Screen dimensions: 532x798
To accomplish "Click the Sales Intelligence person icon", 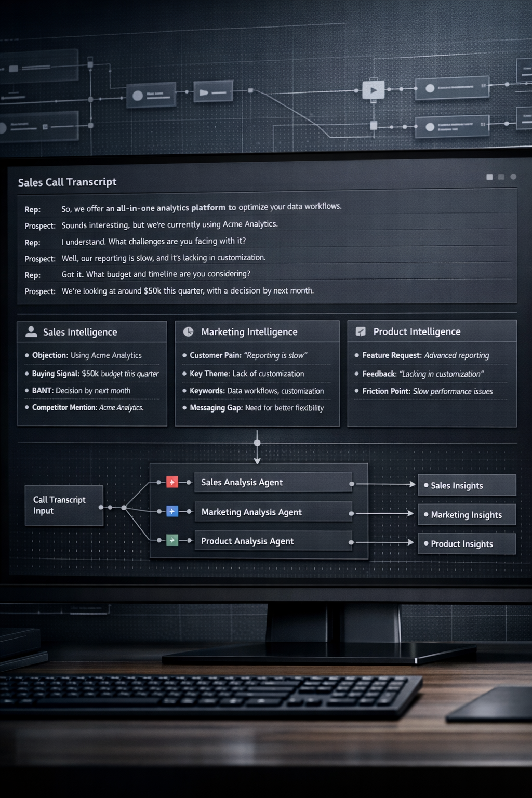I will [x=31, y=331].
